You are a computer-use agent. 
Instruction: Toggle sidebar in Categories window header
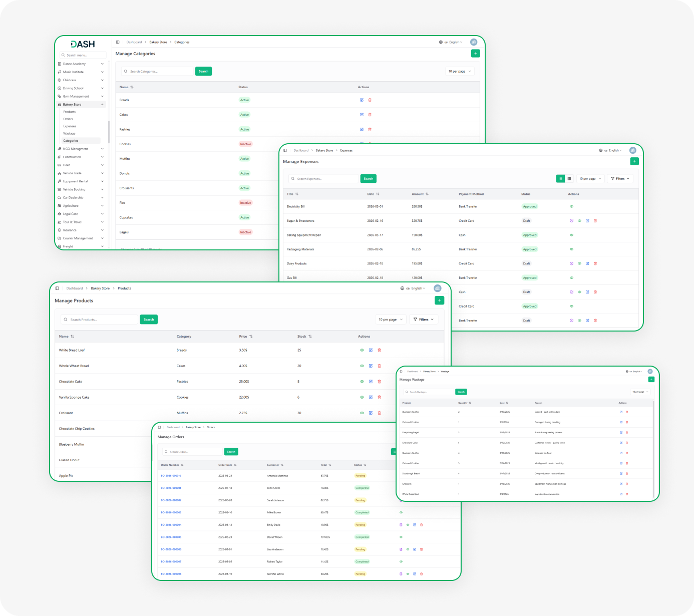pyautogui.click(x=118, y=42)
